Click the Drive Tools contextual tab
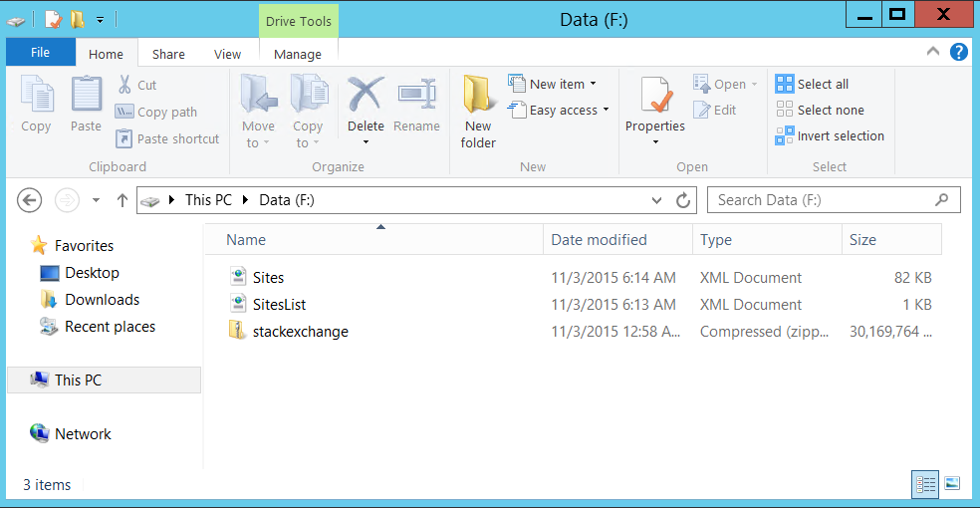Viewport: 980px width, 508px height. pyautogui.click(x=298, y=21)
